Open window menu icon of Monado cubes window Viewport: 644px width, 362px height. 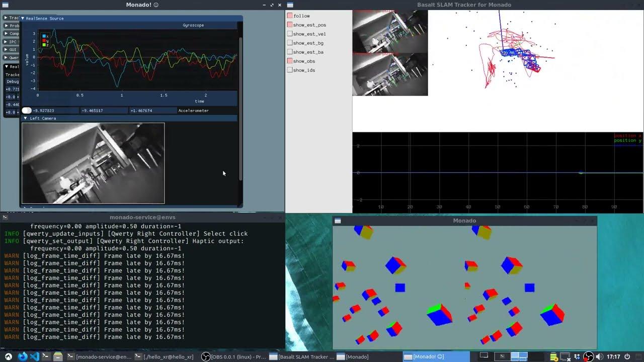tap(338, 221)
